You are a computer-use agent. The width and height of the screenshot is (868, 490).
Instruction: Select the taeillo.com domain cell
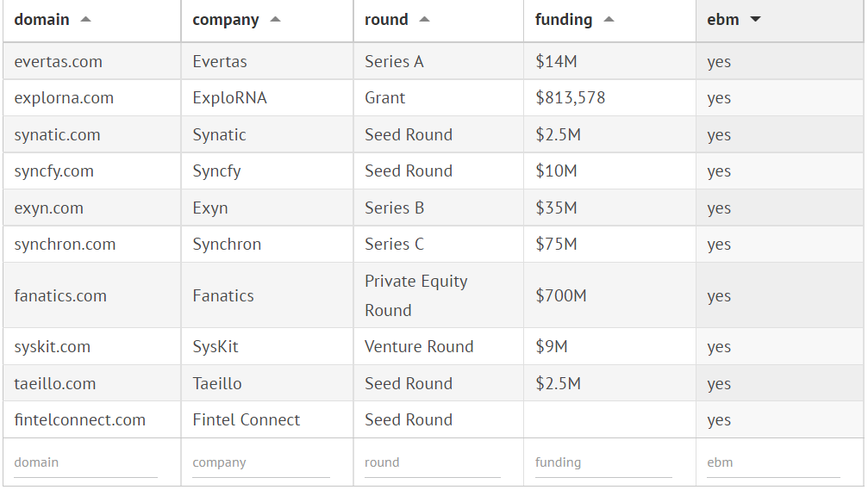[x=55, y=384]
